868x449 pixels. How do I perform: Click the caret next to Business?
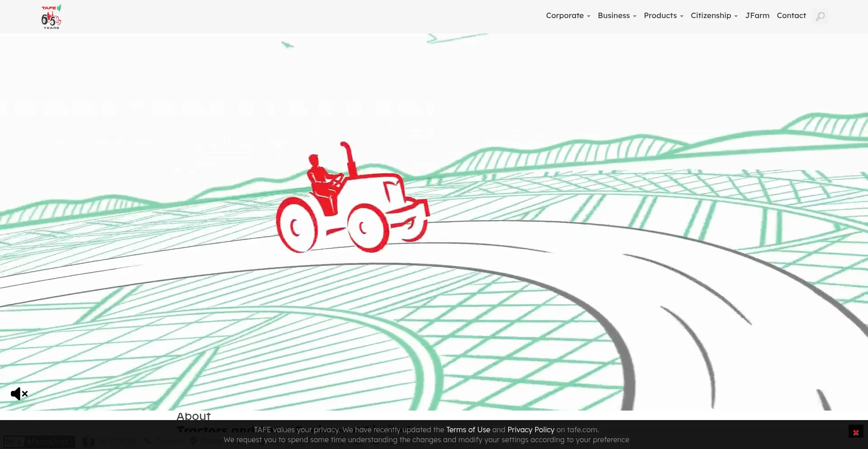[635, 16]
